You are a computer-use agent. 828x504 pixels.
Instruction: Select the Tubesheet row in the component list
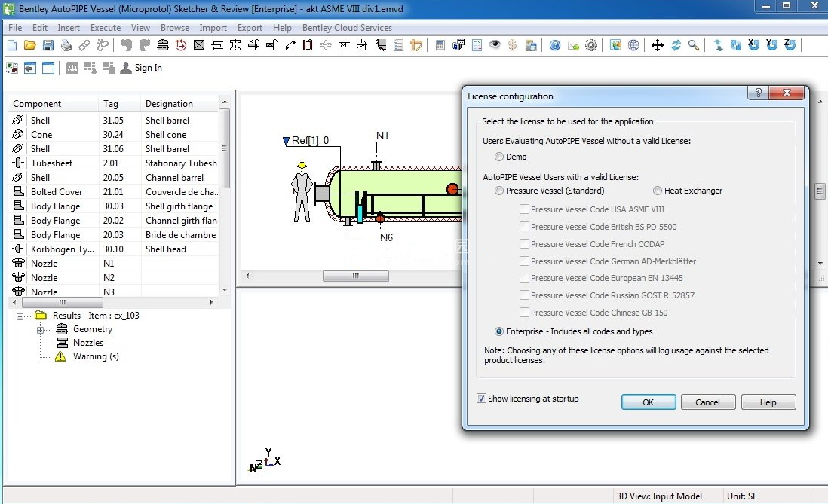click(114, 163)
